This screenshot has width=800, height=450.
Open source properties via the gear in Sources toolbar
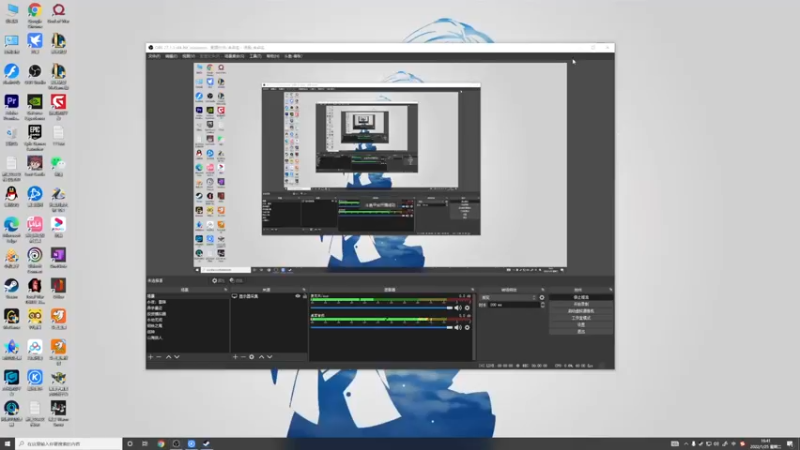tap(252, 357)
